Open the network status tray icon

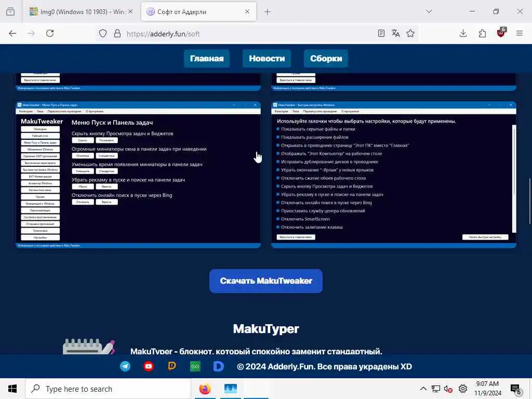[x=436, y=389]
